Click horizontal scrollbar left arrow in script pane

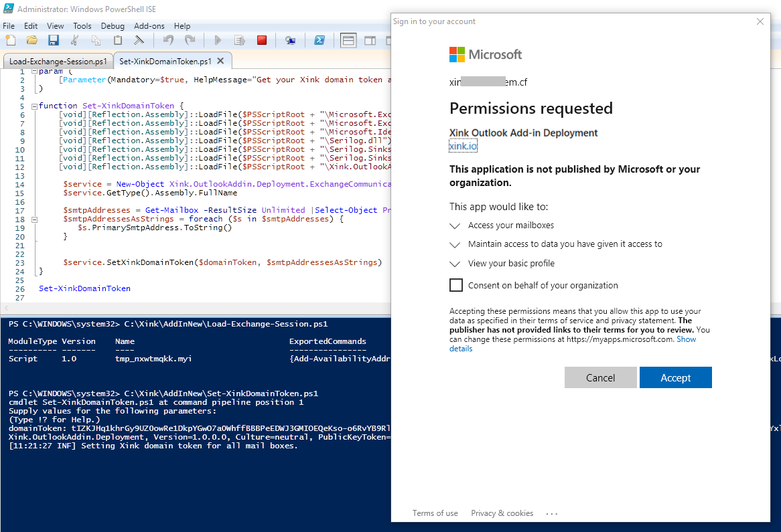click(6, 308)
